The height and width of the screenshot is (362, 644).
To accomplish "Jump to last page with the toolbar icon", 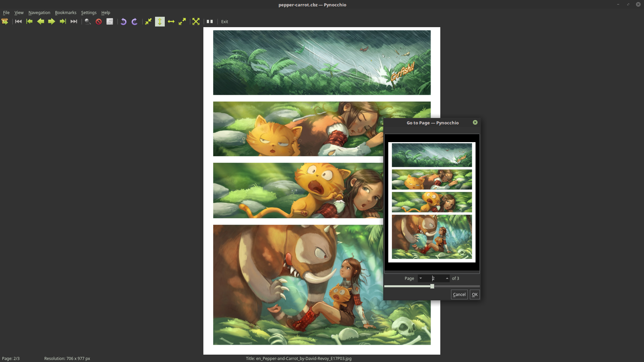I will click(x=74, y=21).
